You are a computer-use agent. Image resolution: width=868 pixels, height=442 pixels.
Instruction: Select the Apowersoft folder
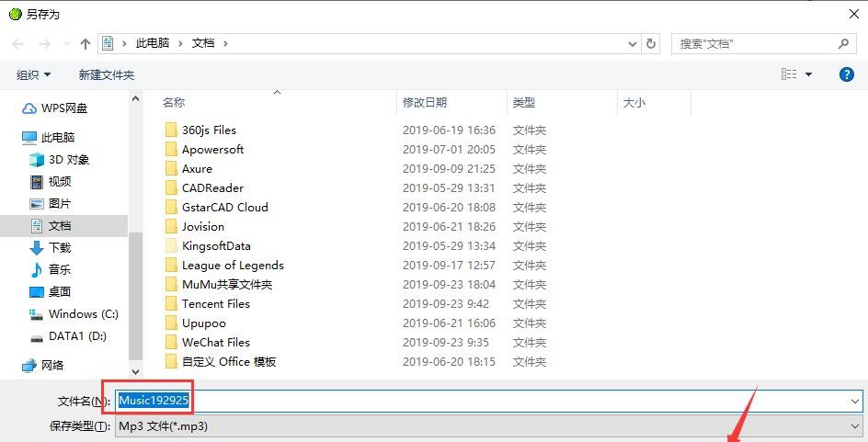pos(212,150)
